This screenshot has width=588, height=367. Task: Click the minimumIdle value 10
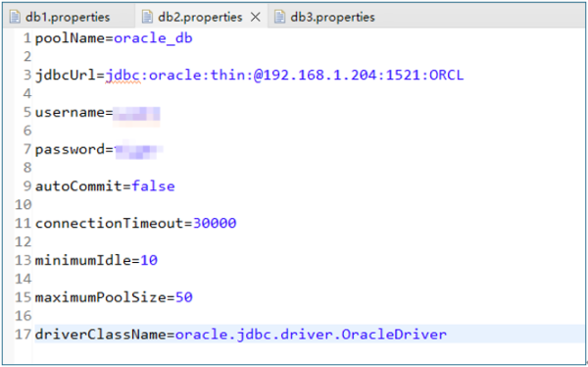[149, 260]
